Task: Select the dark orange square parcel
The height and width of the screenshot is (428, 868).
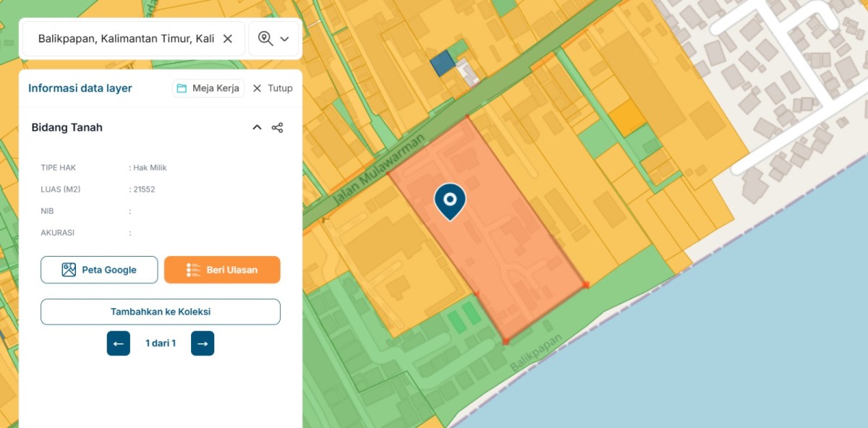Action: click(626, 117)
